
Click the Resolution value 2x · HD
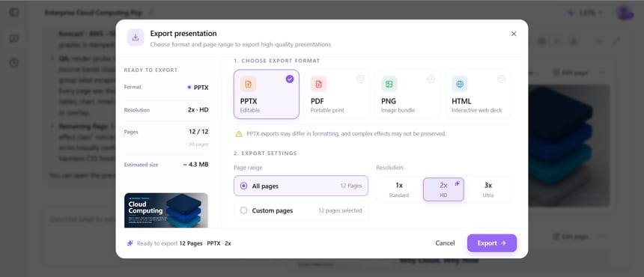(x=198, y=110)
